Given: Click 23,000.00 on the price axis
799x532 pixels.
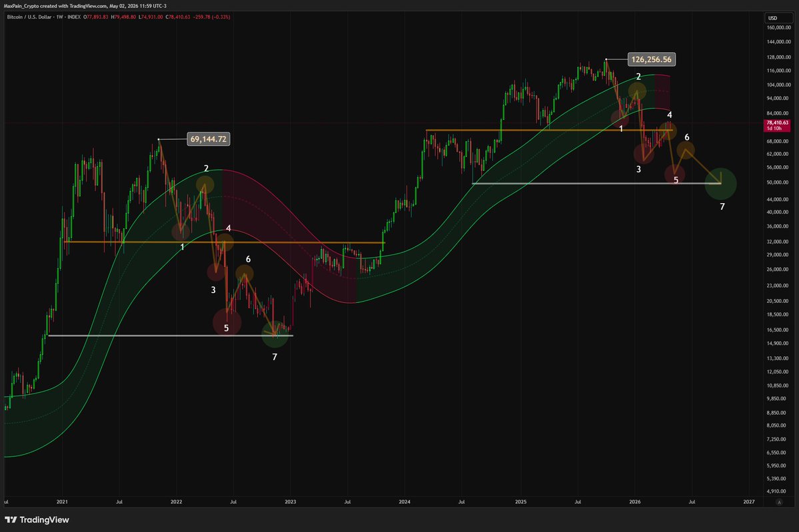Looking at the screenshot, I should pos(778,286).
